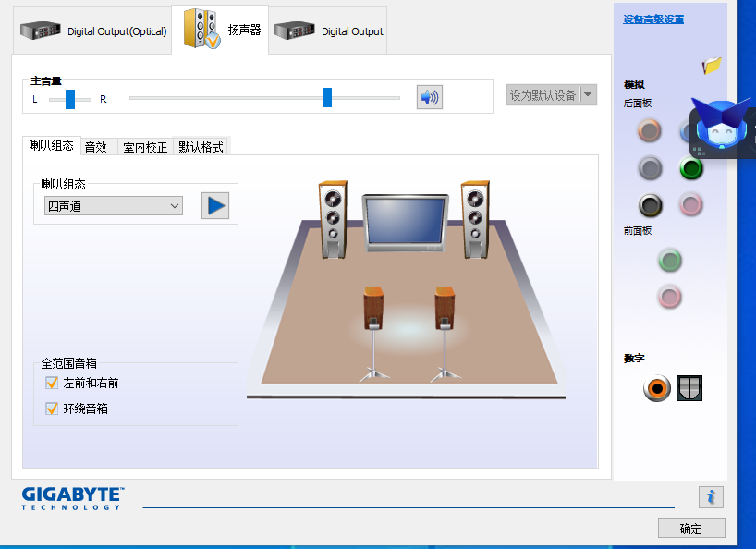Image resolution: width=756 pixels, height=549 pixels.
Task: Click the front left speaker in room
Action: tap(333, 219)
